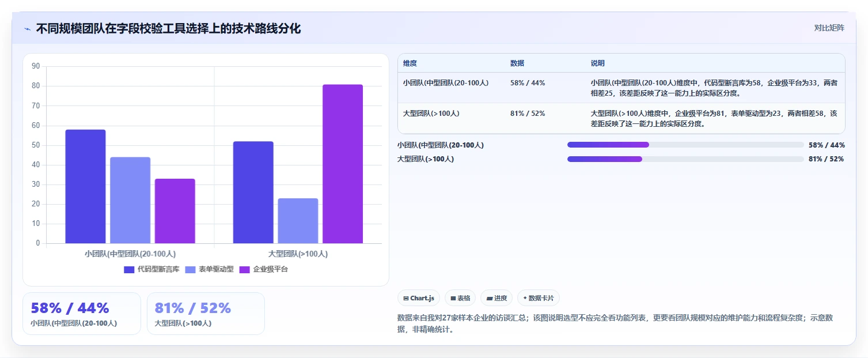Click table cell 小团队(中型团队(20-100人)
The height and width of the screenshot is (358, 868).
446,82
